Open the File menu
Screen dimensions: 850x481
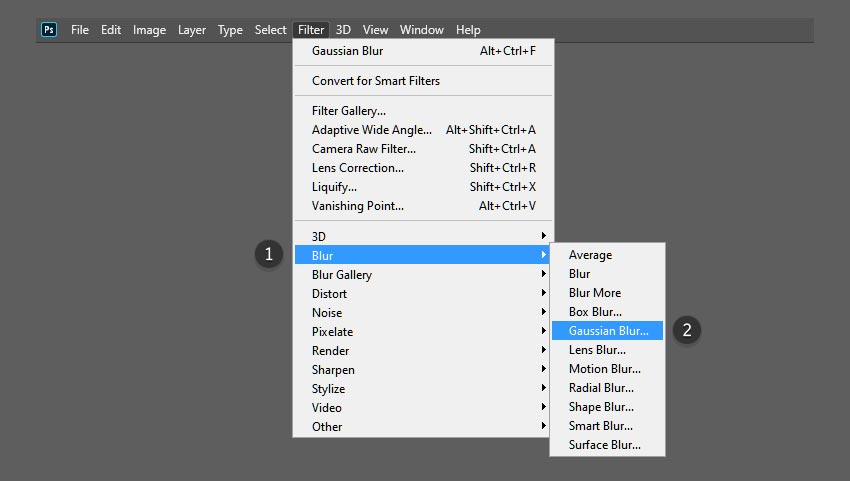[x=80, y=30]
